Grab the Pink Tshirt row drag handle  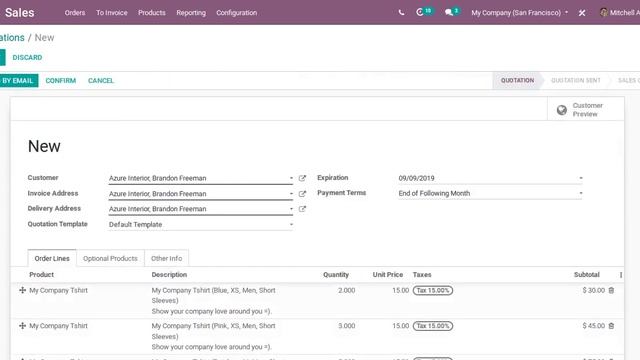(22, 326)
